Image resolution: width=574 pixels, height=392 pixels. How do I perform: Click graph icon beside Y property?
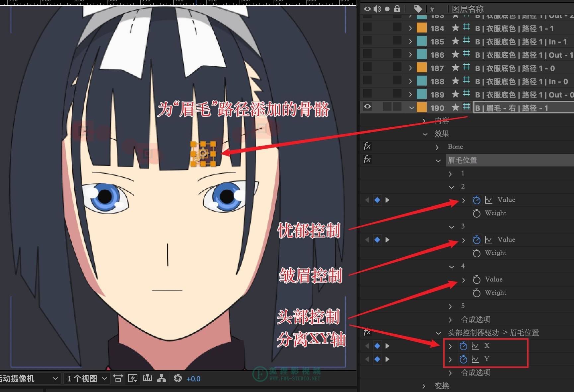click(475, 359)
